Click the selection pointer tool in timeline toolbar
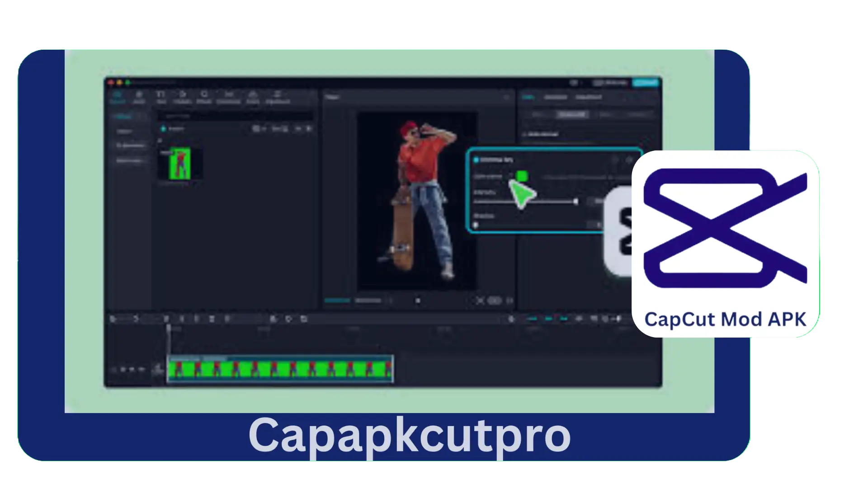 pyautogui.click(x=113, y=319)
